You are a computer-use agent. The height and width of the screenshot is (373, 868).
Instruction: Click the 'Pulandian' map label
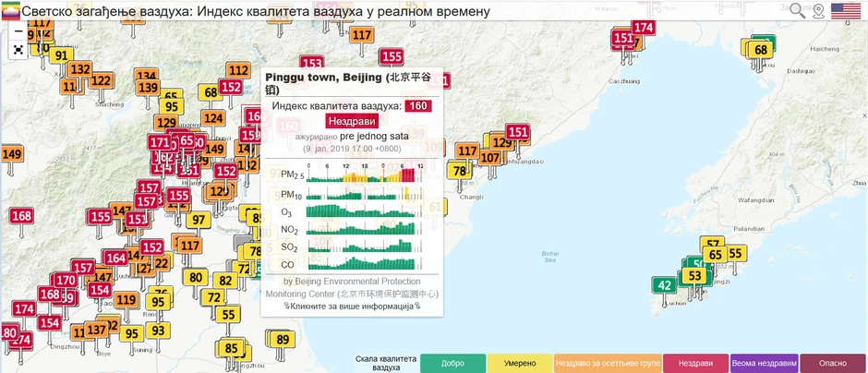coord(749,229)
